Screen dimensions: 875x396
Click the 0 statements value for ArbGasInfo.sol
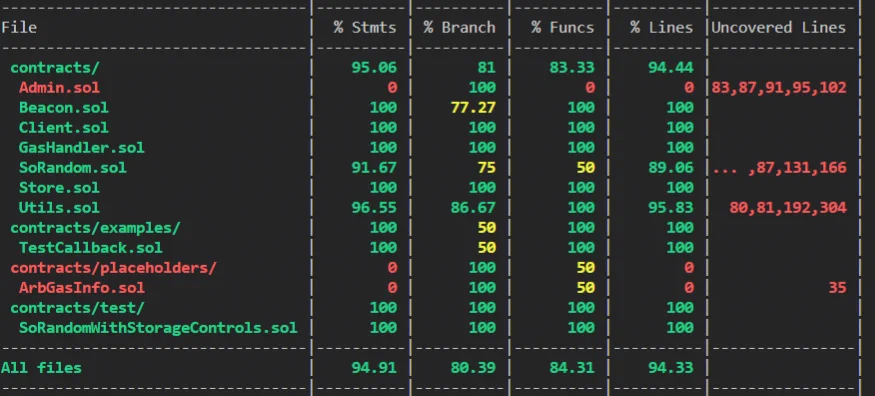(x=392, y=288)
